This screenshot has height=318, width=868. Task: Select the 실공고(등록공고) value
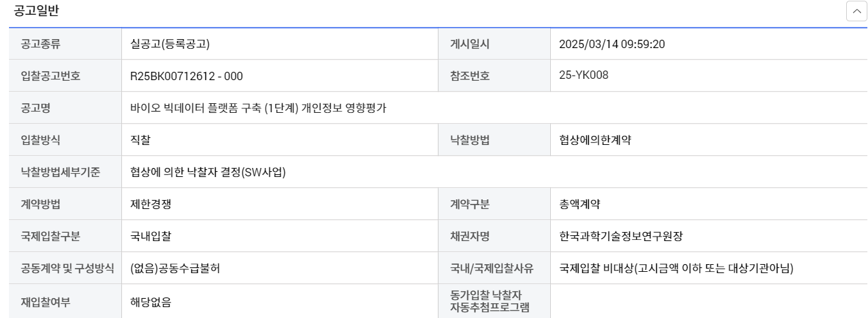(170, 44)
